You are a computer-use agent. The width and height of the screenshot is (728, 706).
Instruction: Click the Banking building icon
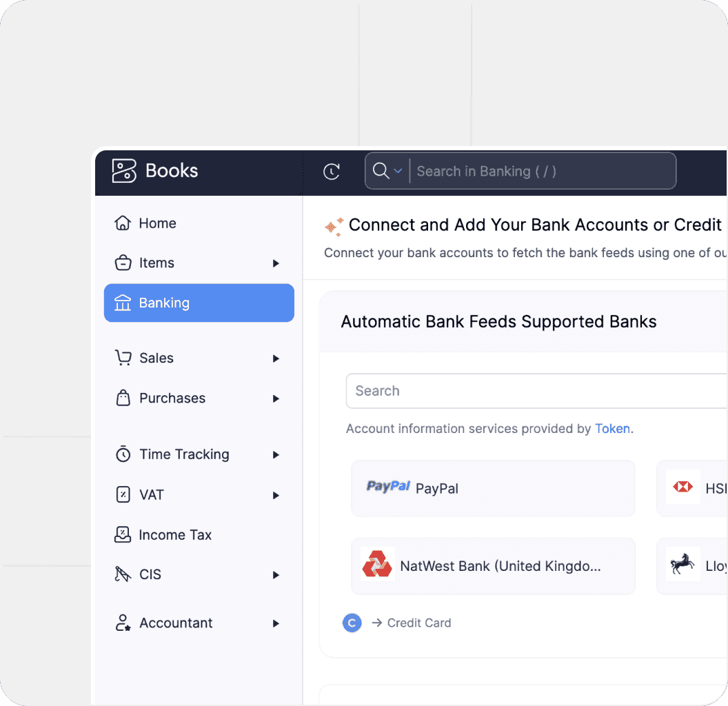point(123,303)
